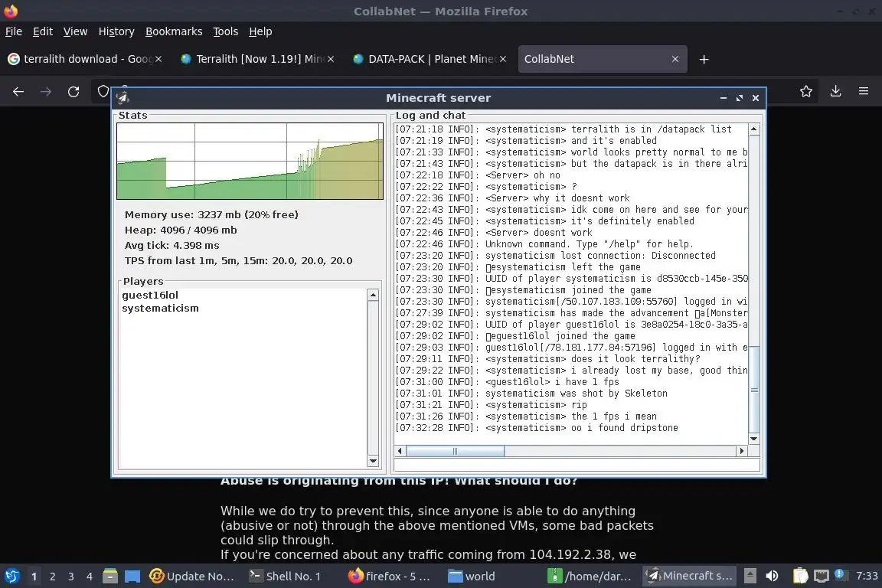Click the Firefox forward arrow

[x=46, y=92]
